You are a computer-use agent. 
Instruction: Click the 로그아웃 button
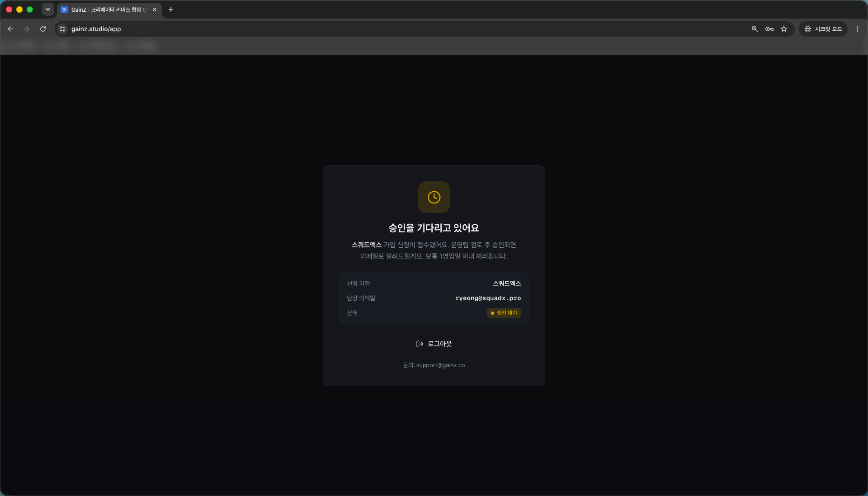click(434, 344)
